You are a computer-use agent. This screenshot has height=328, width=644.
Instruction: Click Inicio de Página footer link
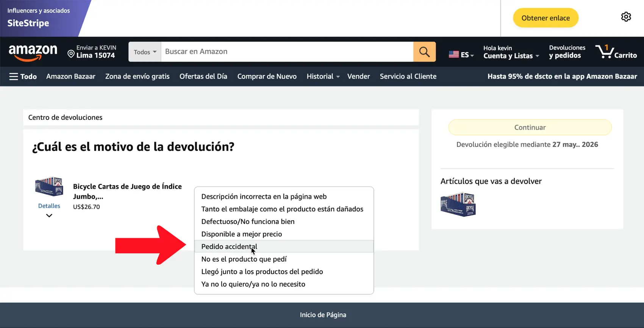pos(323,315)
